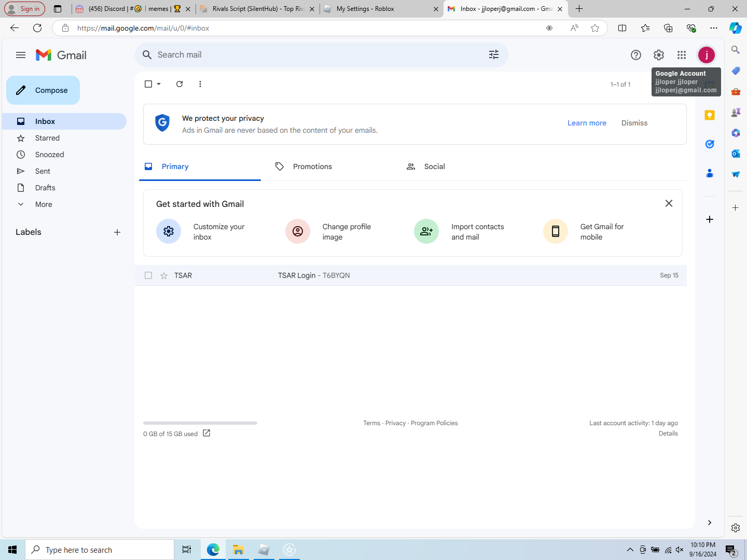The width and height of the screenshot is (747, 560).
Task: Open Google Tasks in side panel
Action: [x=710, y=144]
